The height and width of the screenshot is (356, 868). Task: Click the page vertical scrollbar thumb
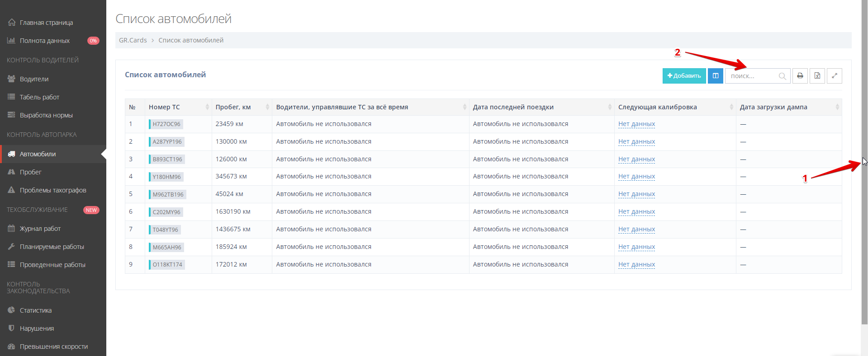click(x=864, y=163)
